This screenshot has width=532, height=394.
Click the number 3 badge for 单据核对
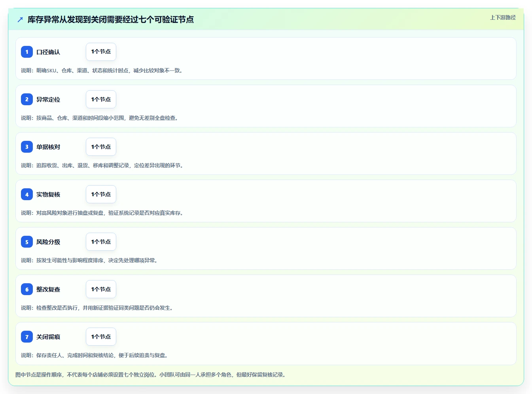[x=27, y=147]
